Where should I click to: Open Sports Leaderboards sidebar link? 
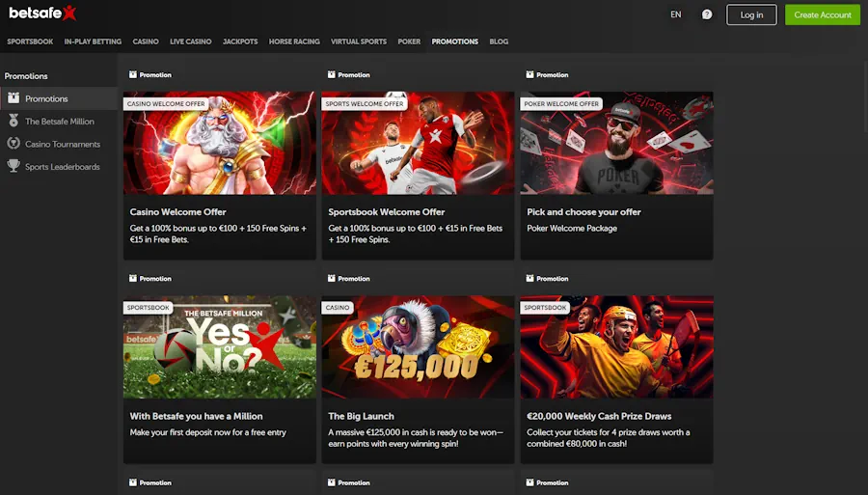[62, 167]
